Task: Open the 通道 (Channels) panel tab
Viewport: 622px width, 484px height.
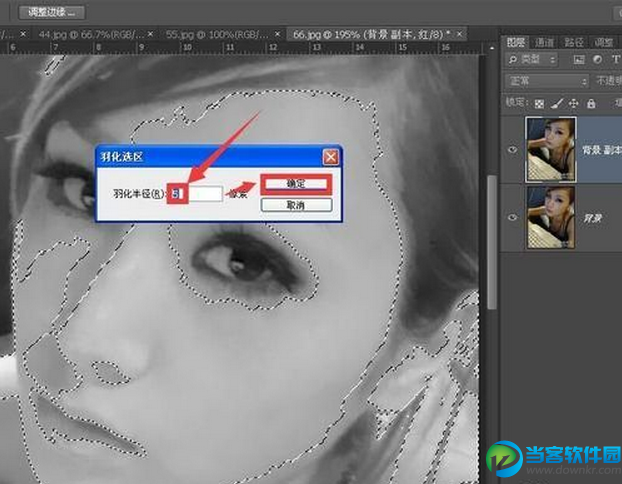Action: 544,42
